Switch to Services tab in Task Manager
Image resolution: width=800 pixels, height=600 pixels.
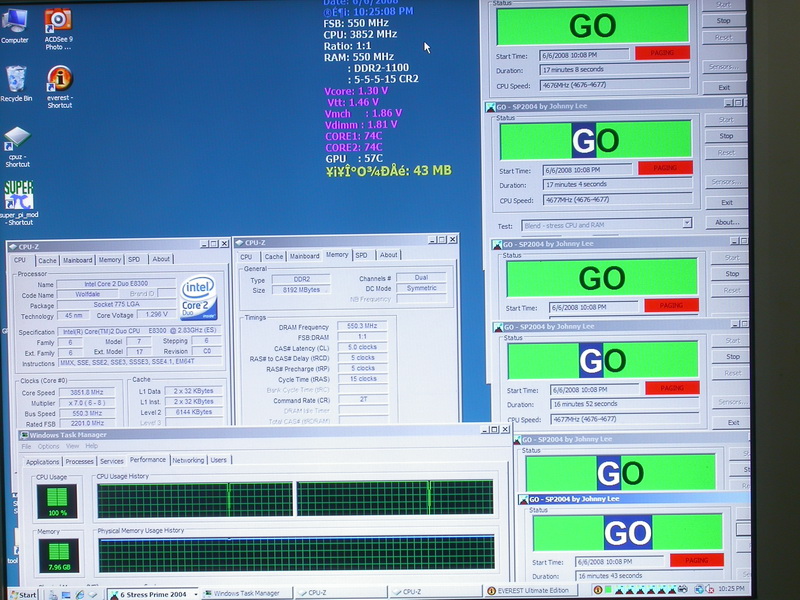pyautogui.click(x=111, y=461)
